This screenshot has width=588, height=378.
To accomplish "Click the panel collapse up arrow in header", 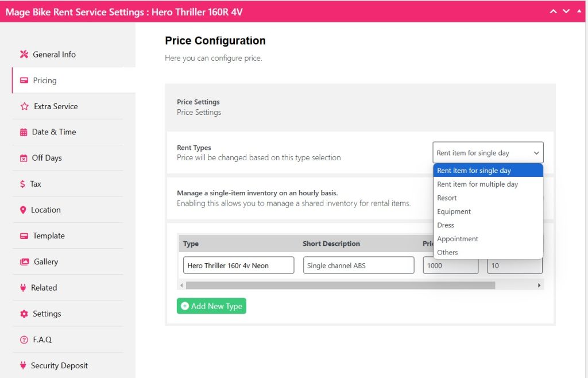I will (x=553, y=11).
